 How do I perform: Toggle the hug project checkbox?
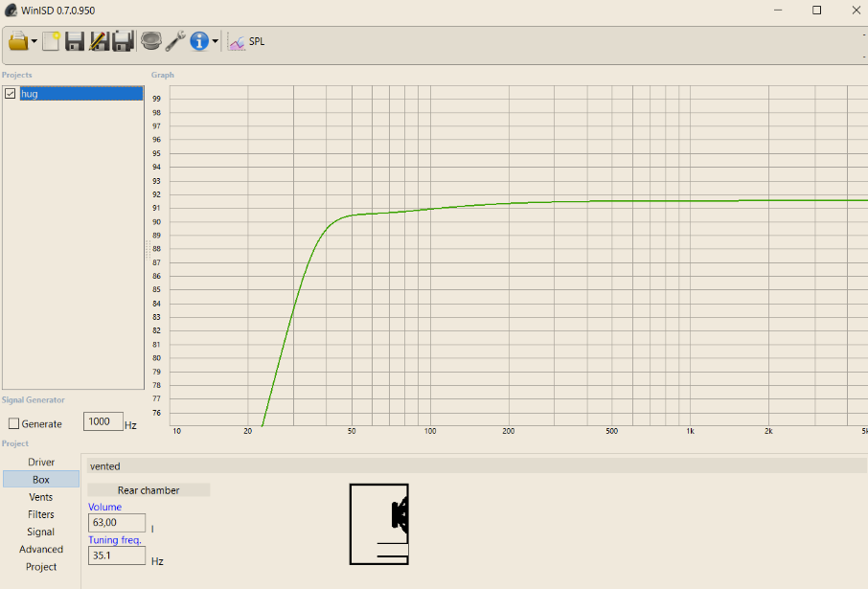coord(10,94)
